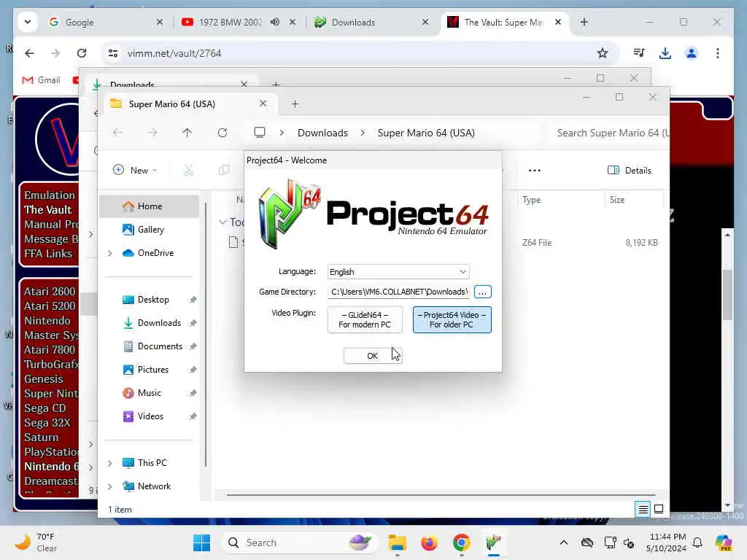Click the Explorer Copy icon
The width and height of the screenshot is (747, 560).
click(x=224, y=171)
